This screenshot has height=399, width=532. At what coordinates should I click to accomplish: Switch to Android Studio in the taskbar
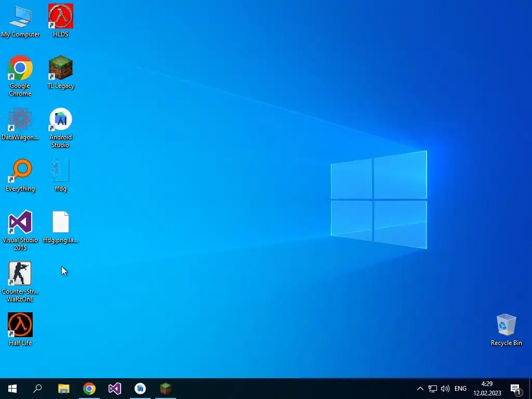140,389
